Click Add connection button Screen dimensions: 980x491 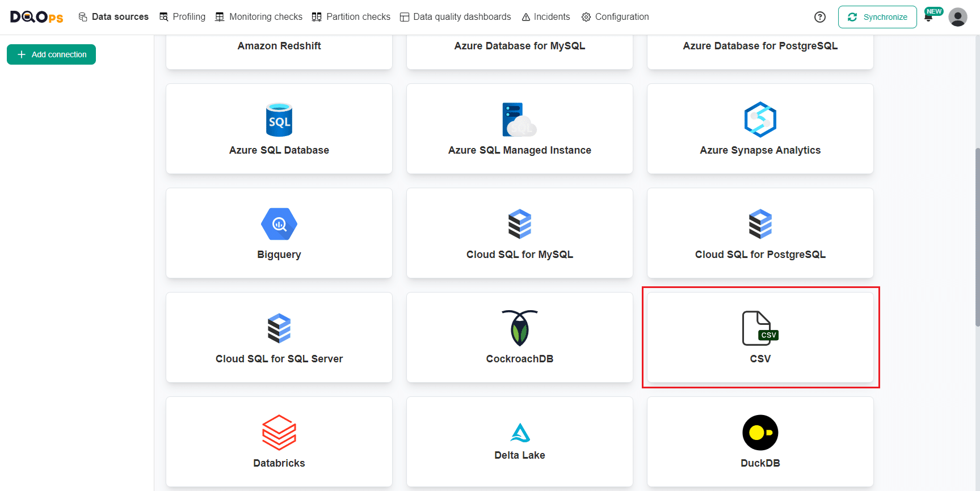point(51,54)
